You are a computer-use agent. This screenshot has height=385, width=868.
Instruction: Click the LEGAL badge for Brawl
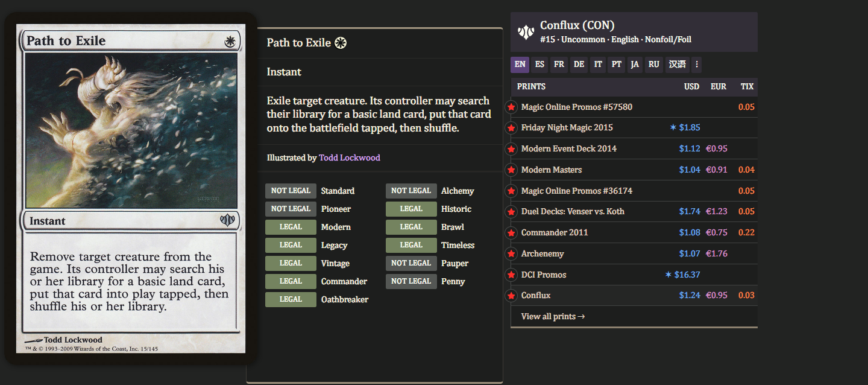pos(411,227)
